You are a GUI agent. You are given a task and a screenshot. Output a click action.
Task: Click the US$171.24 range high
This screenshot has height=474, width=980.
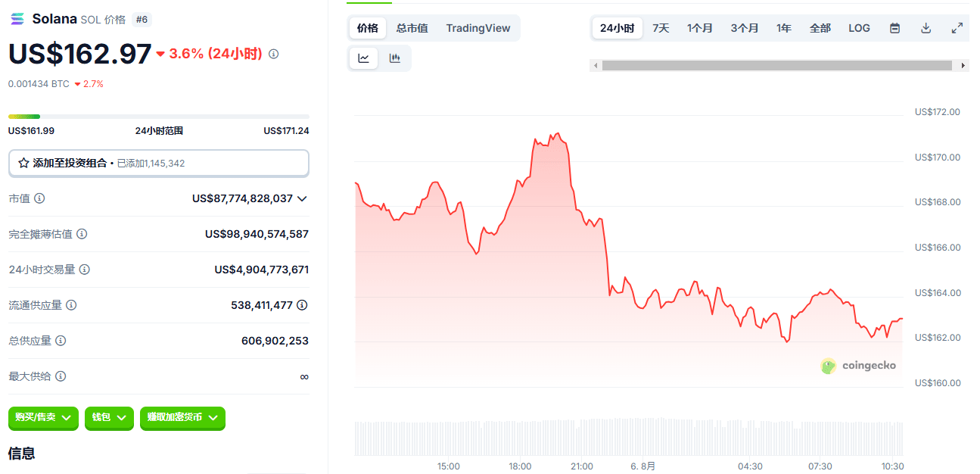pyautogui.click(x=286, y=130)
